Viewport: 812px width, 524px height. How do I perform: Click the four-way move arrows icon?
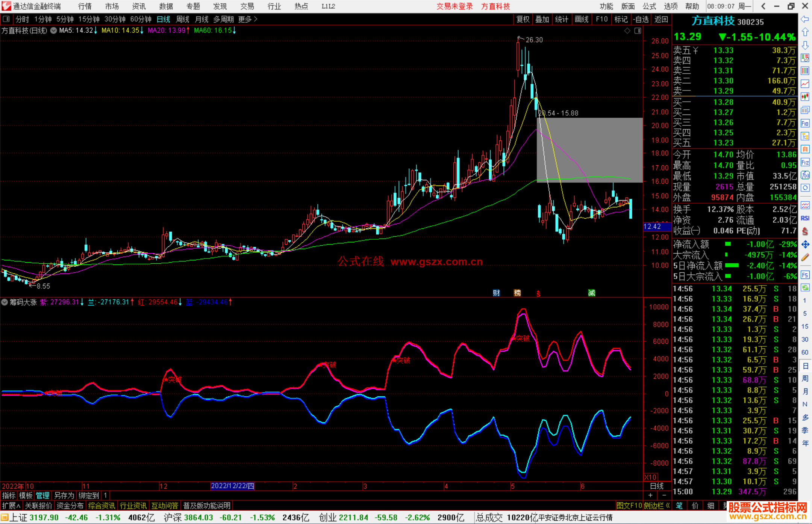[805, 245]
